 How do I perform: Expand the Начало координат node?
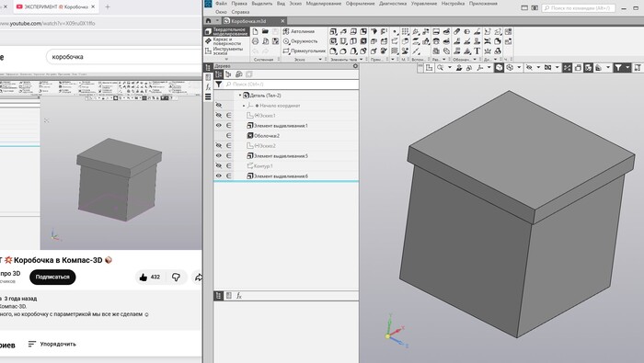point(244,106)
